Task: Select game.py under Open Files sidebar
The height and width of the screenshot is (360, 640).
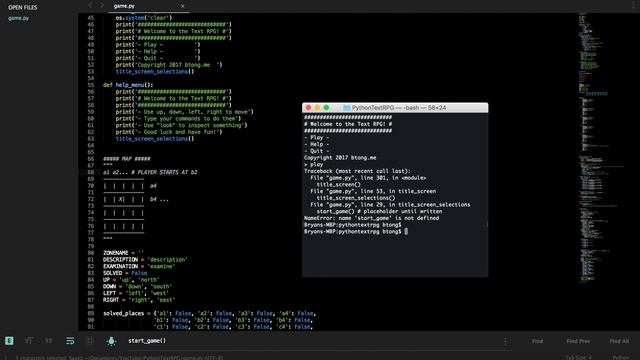Action: tap(18, 18)
